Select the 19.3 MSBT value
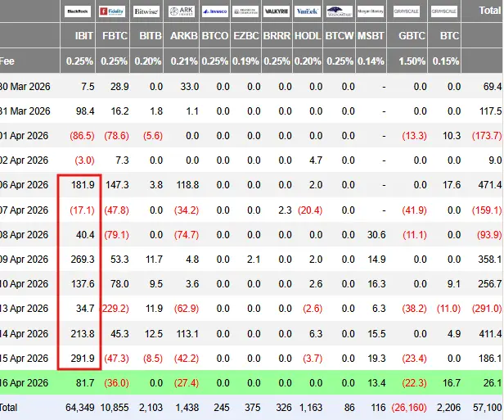This screenshot has width=504, height=420. [376, 359]
